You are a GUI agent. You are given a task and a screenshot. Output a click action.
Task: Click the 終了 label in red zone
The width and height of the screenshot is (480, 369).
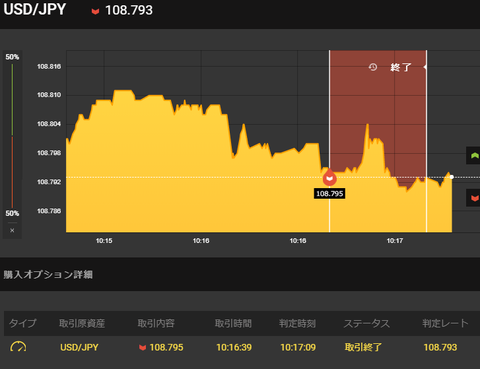401,67
